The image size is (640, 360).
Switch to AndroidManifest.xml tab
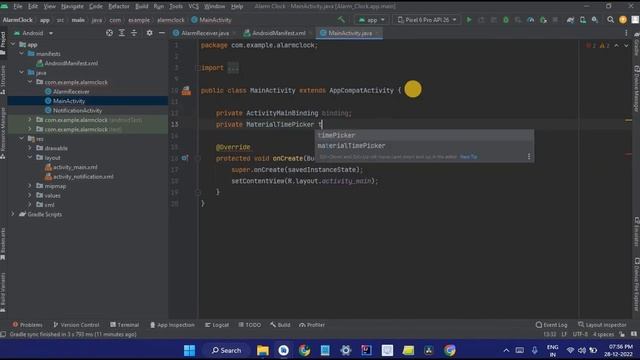pos(278,33)
